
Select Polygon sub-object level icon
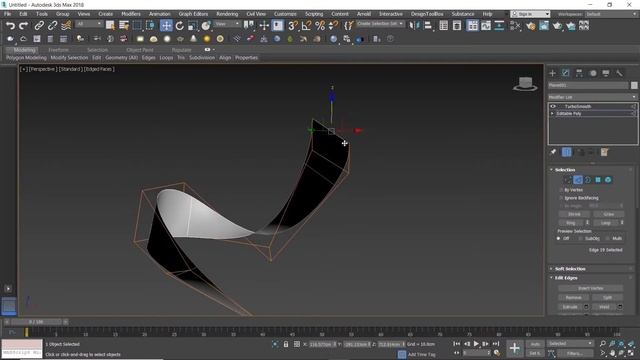coord(598,180)
